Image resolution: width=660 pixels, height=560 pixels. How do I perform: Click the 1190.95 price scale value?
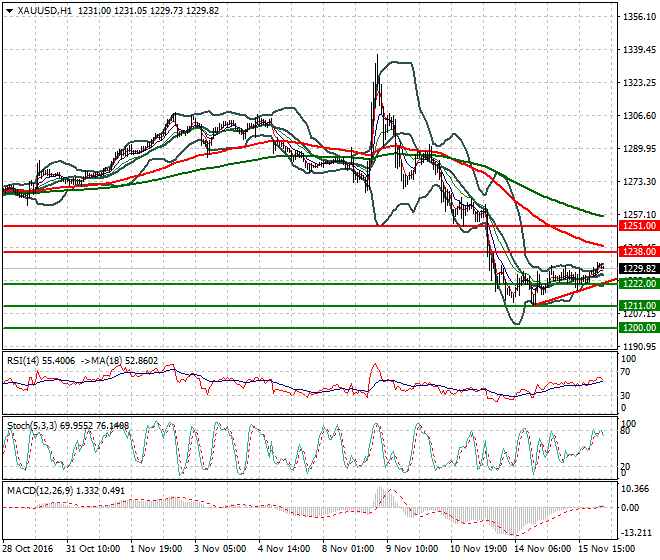[639, 347]
